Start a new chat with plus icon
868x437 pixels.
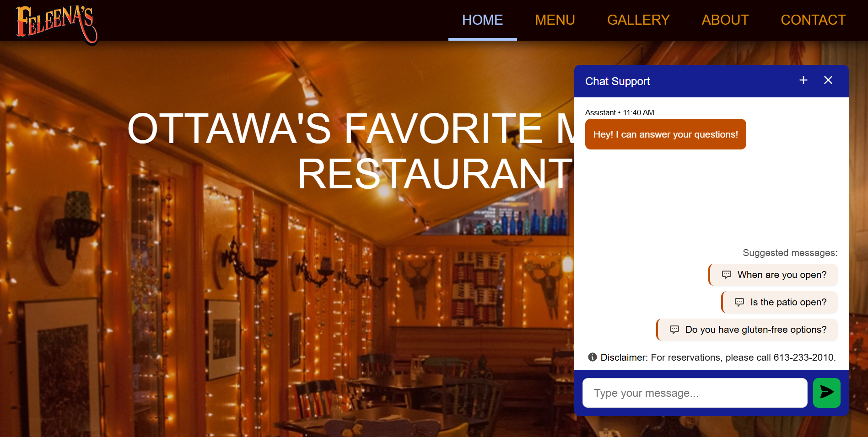pyautogui.click(x=803, y=80)
